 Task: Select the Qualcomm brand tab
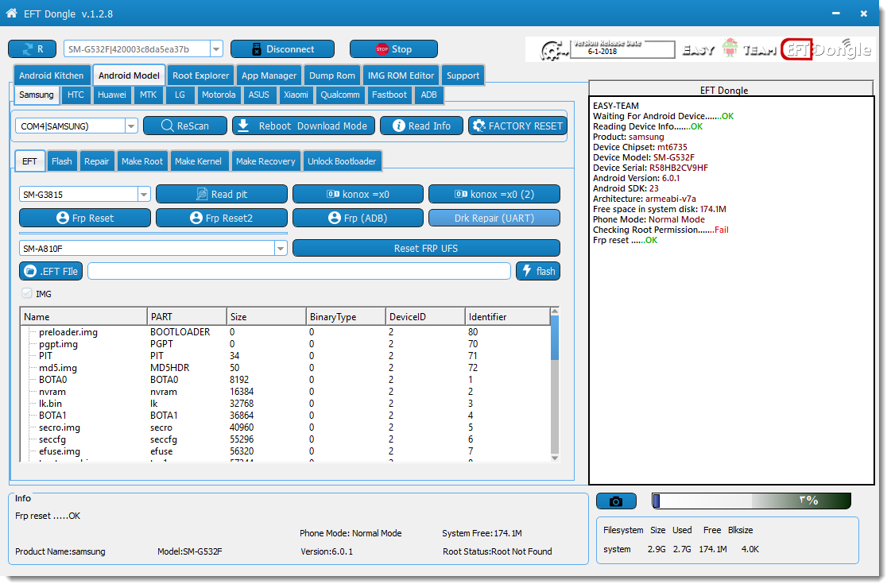[x=340, y=95]
